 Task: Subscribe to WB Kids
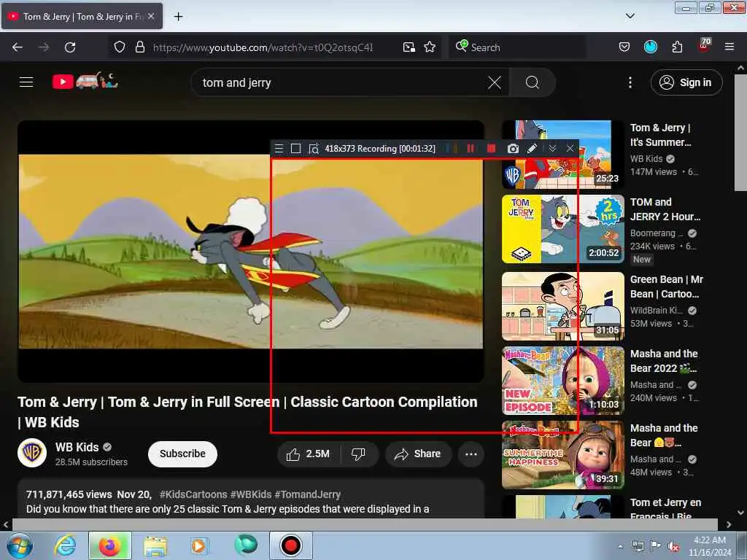(182, 454)
